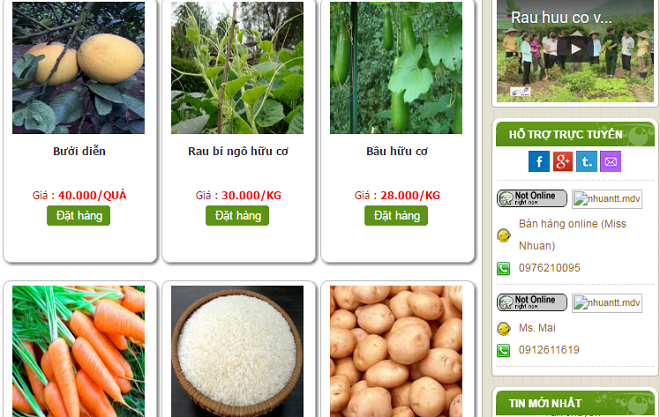Order Rau bí ngô hữu cơ

237,216
